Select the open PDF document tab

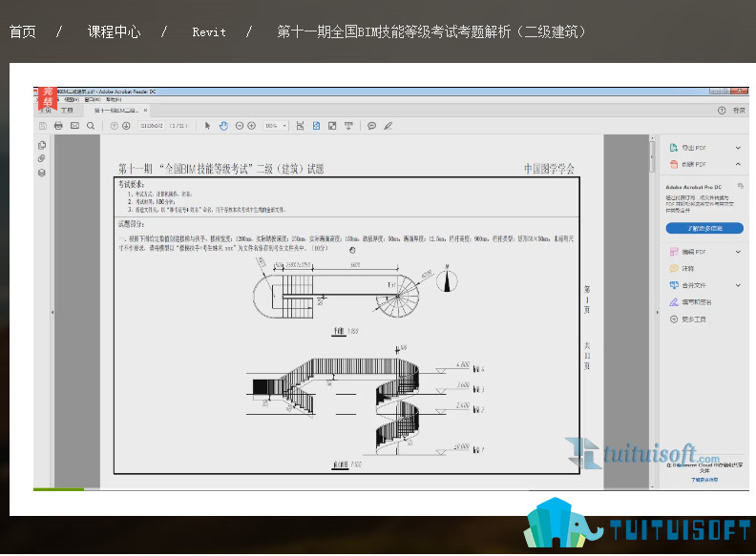click(x=116, y=111)
